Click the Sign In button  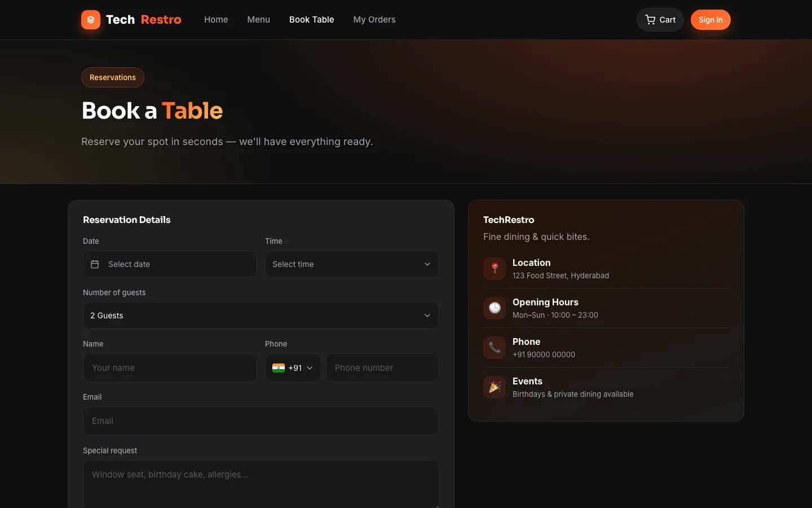click(710, 20)
